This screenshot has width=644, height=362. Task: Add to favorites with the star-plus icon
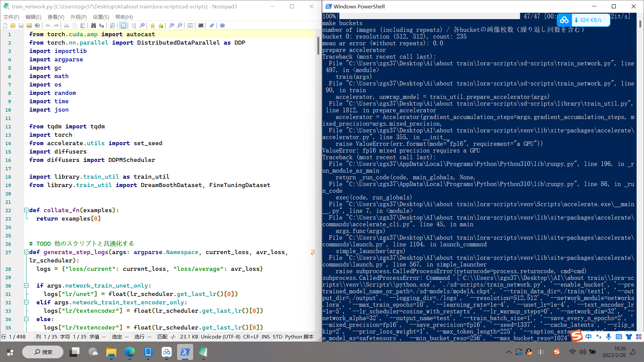pyautogui.click(x=161, y=25)
